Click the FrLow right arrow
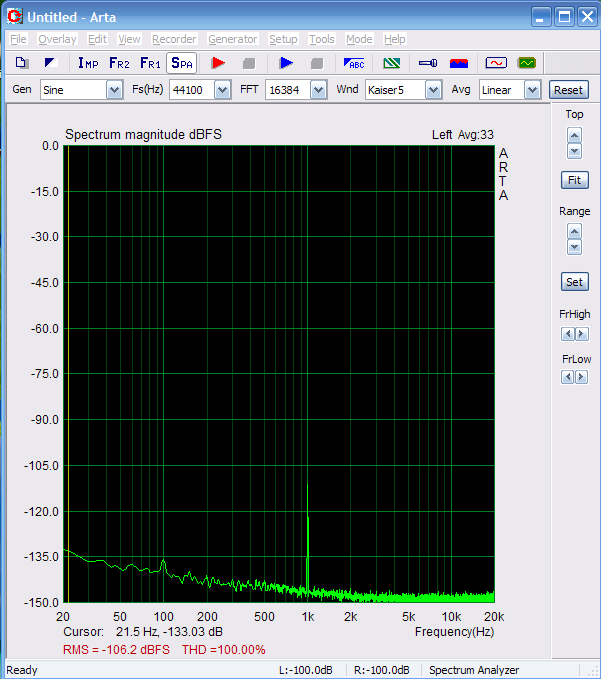The image size is (601, 679). pos(582,377)
